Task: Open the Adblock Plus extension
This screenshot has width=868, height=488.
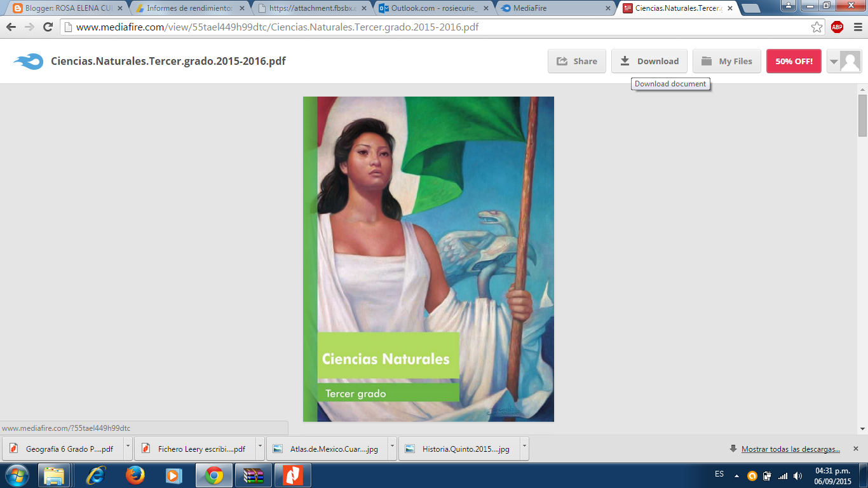Action: 837,27
